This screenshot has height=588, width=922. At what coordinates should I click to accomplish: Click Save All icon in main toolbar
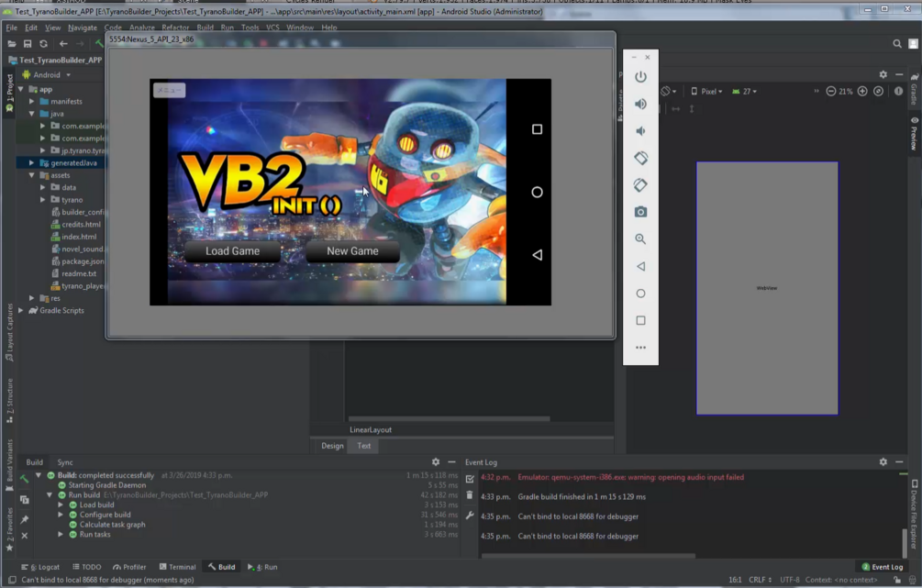point(28,43)
